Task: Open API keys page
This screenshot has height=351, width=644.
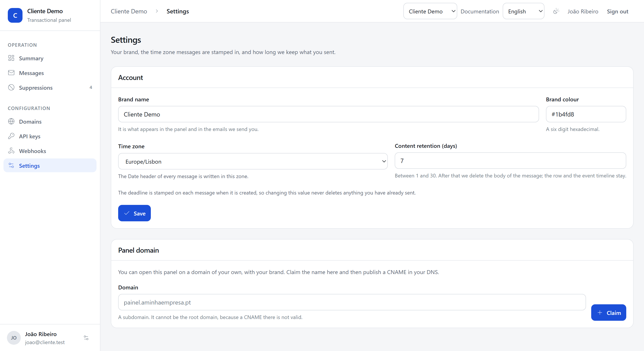Action: (x=50, y=136)
